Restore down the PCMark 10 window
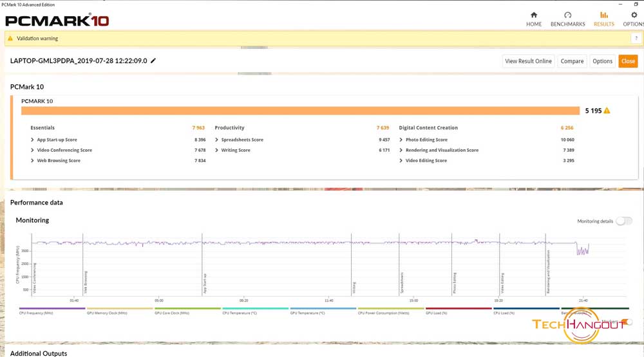The image size is (644, 357). coord(636,4)
